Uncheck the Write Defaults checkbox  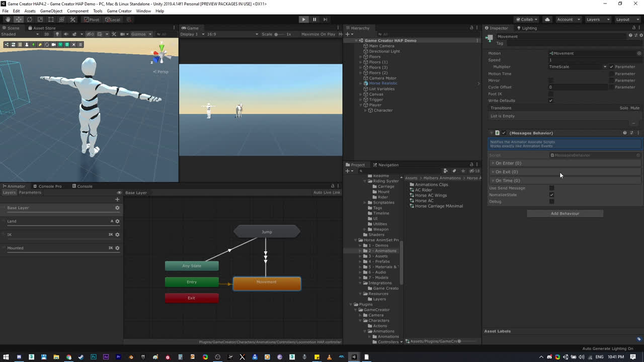[550, 101]
